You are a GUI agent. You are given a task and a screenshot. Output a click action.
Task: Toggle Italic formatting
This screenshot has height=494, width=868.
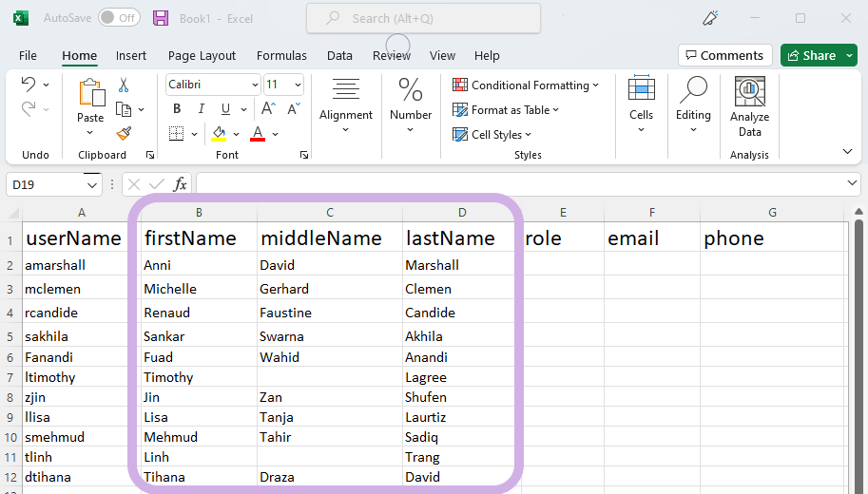[202, 109]
